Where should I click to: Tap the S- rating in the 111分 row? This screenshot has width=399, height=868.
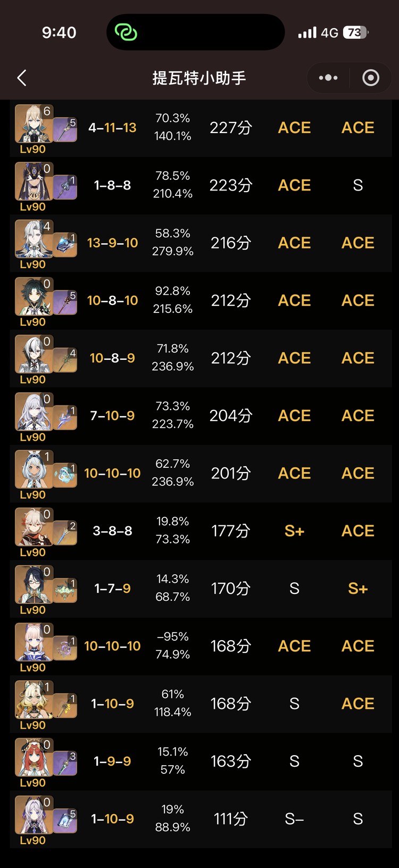tap(294, 819)
